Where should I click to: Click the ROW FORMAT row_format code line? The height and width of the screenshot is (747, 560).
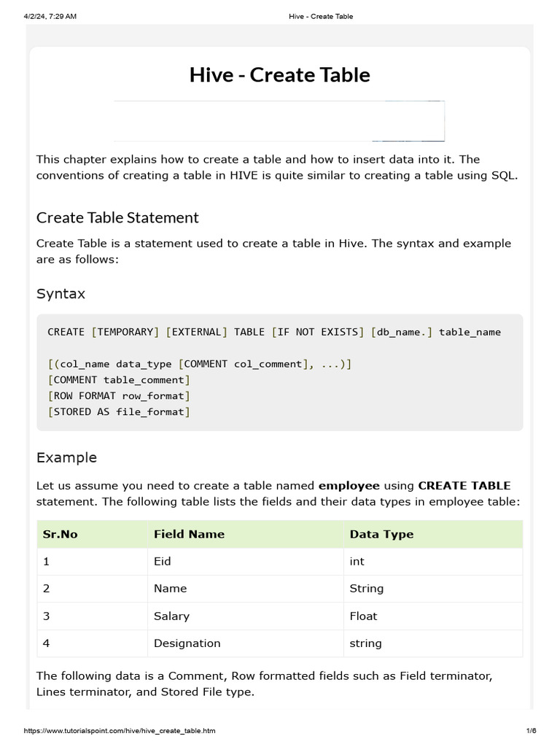(x=119, y=395)
